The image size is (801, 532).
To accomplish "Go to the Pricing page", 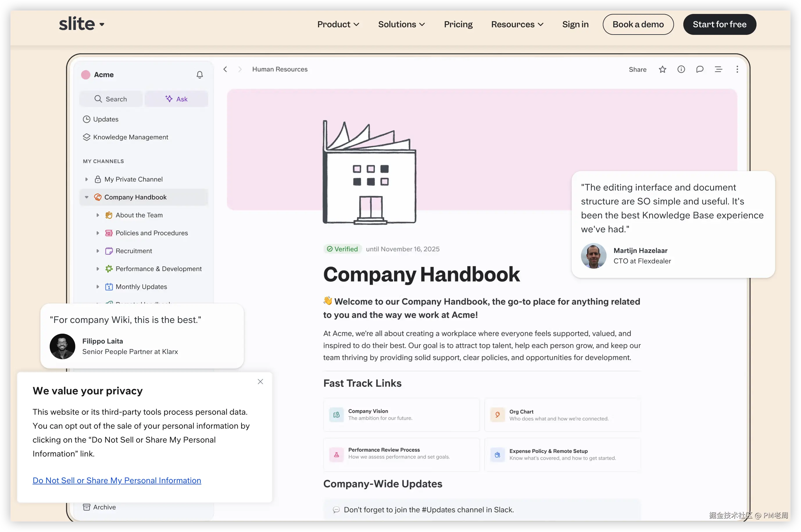I will coord(458,24).
